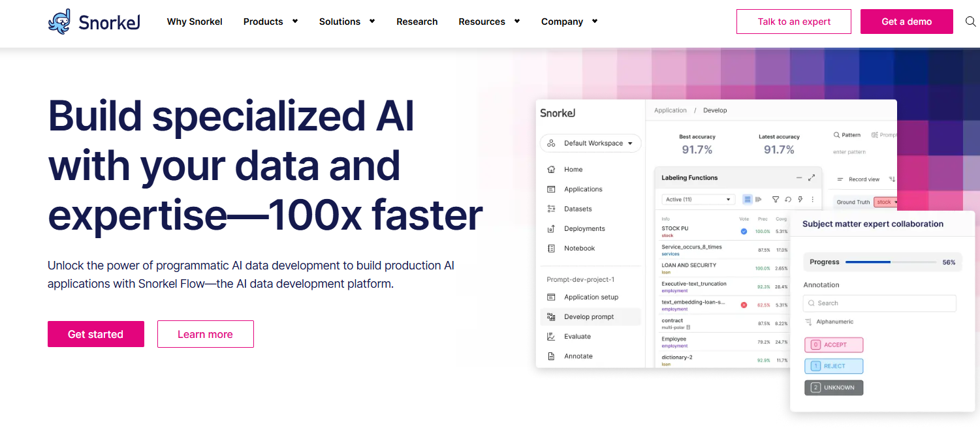Click the Snorkel octopus logo
The height and width of the screenshot is (443, 980).
(x=59, y=22)
